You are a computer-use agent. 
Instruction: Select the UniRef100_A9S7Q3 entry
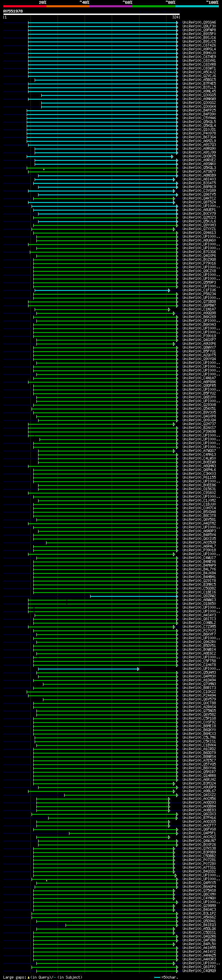point(199,145)
